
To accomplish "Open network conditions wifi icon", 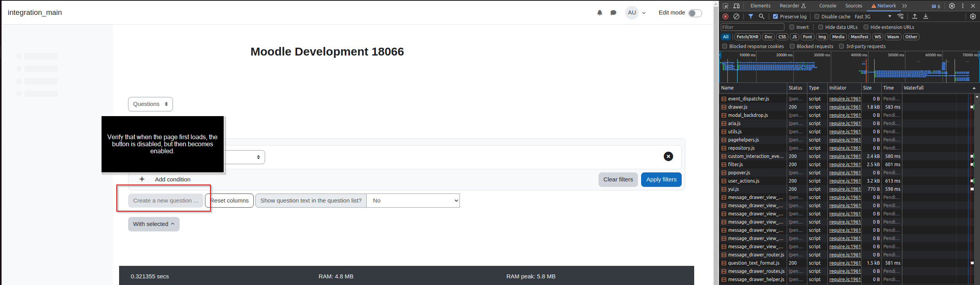I will [x=900, y=16].
